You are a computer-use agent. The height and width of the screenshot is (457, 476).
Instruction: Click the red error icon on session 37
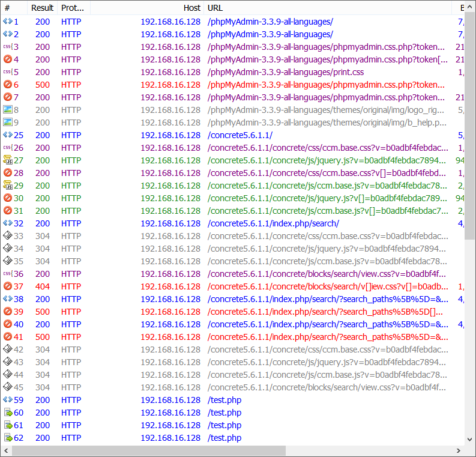pos(7,286)
